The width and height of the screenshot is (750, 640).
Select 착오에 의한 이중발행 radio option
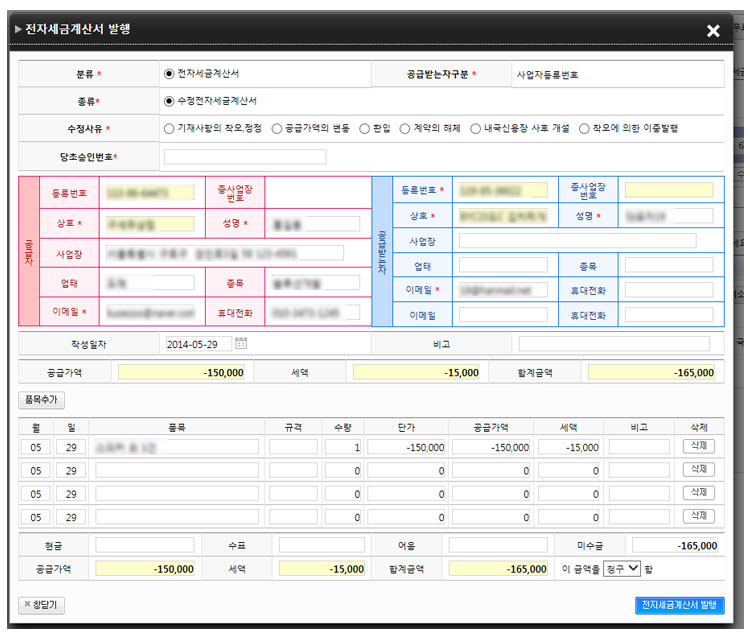[584, 129]
